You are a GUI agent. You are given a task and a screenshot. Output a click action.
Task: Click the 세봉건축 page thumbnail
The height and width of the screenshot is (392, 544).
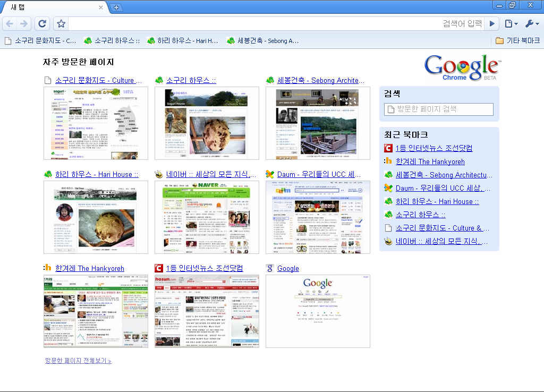pyautogui.click(x=318, y=123)
